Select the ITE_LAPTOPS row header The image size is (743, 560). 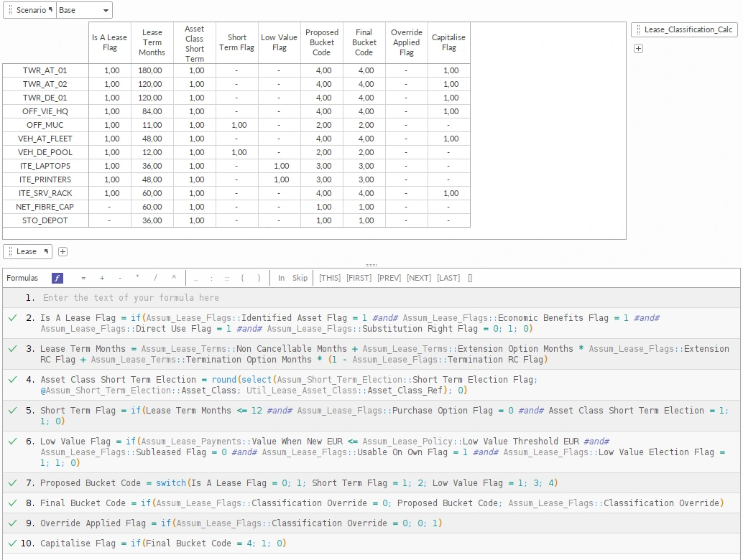[x=45, y=166]
